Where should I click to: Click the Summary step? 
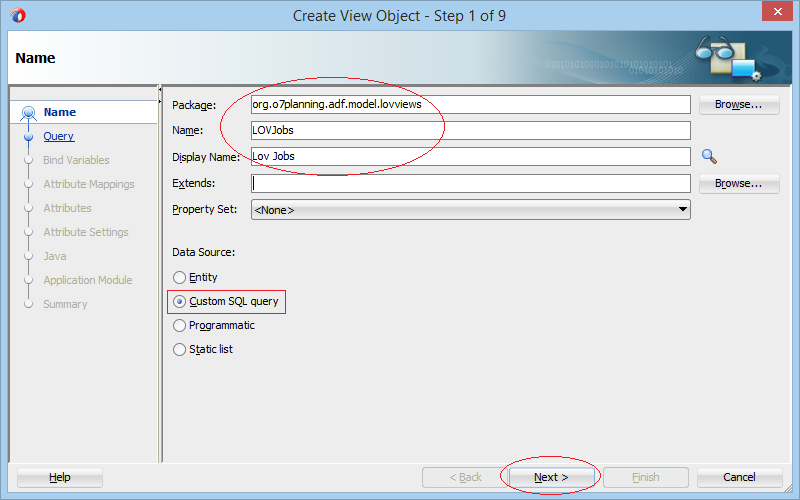point(65,304)
